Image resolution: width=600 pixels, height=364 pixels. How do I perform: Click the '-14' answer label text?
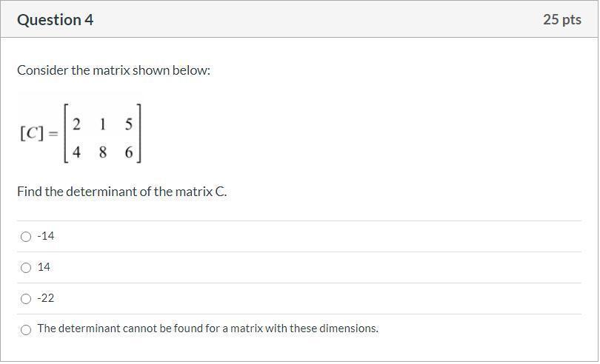click(x=46, y=236)
